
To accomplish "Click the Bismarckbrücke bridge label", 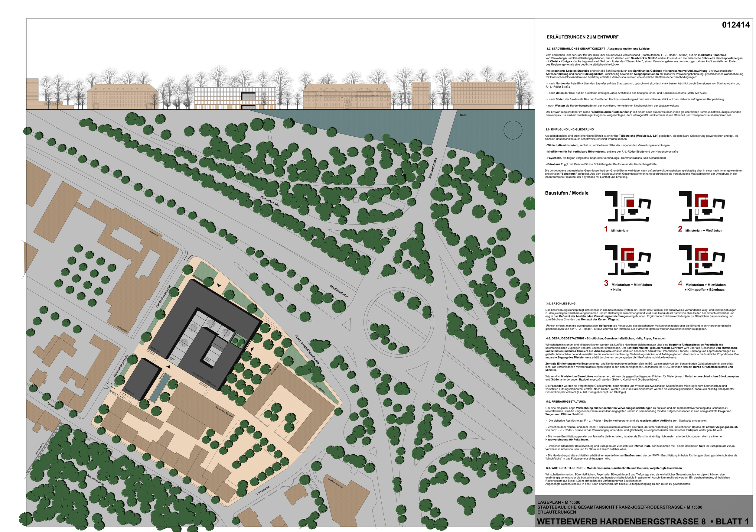I will tap(433, 168).
